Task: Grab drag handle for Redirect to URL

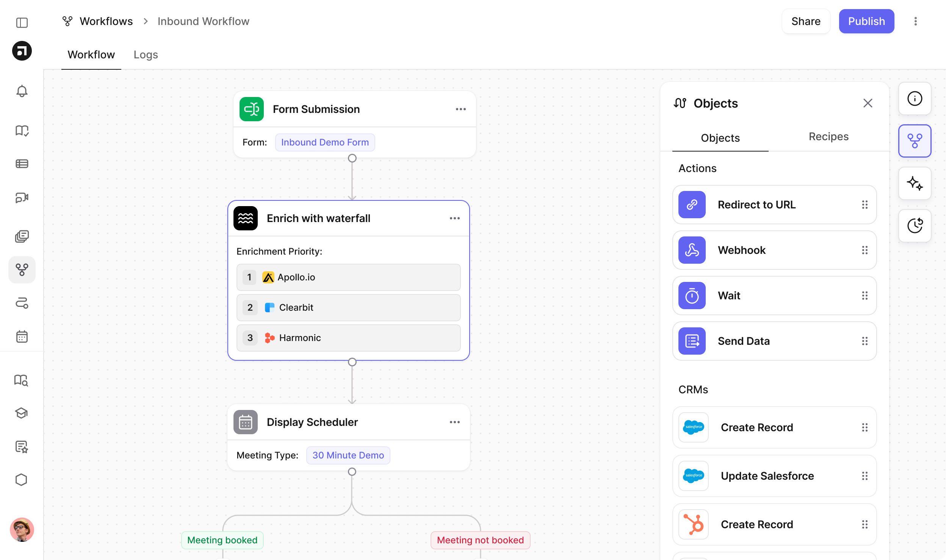Action: pyautogui.click(x=865, y=205)
